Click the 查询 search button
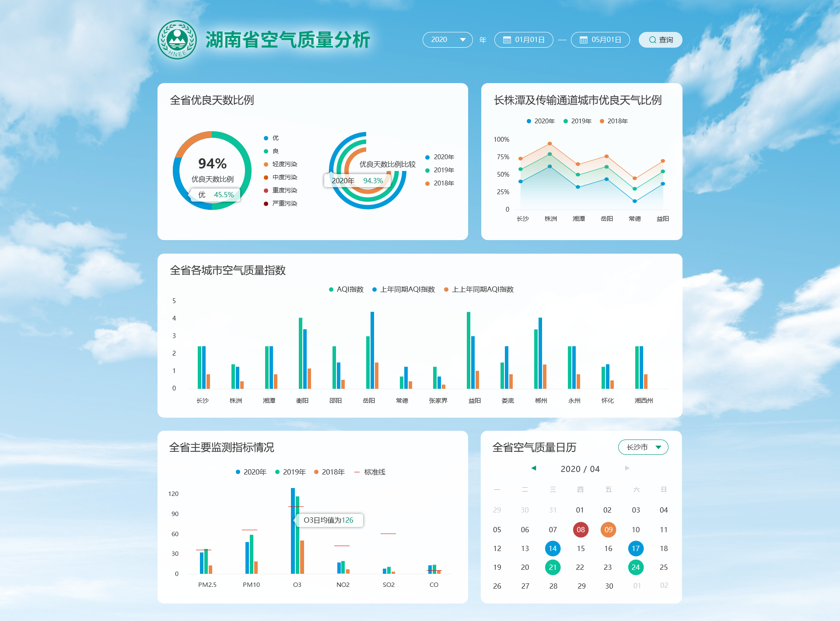The width and height of the screenshot is (840, 621). click(660, 40)
